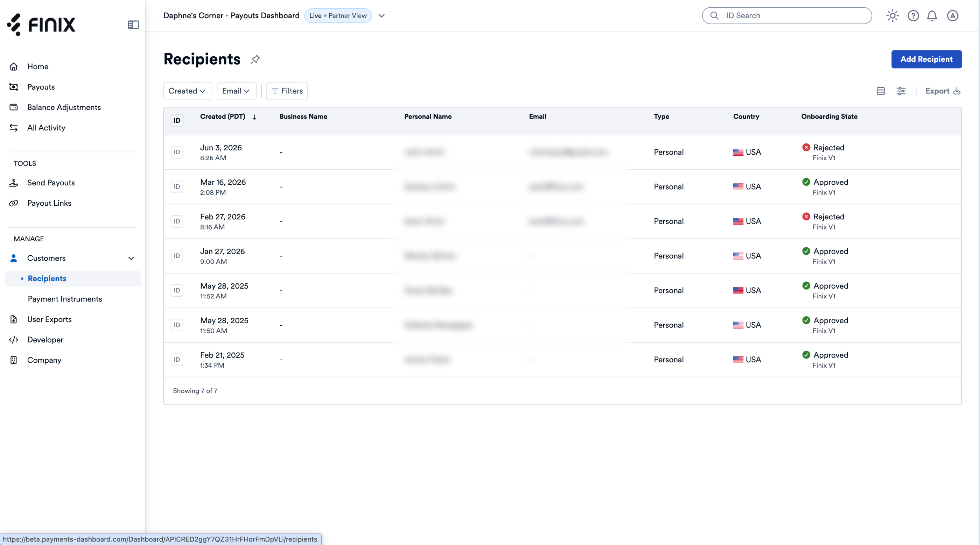Copy ID for the Jun 3, 2026 row
The width and height of the screenshot is (980, 545).
177,153
